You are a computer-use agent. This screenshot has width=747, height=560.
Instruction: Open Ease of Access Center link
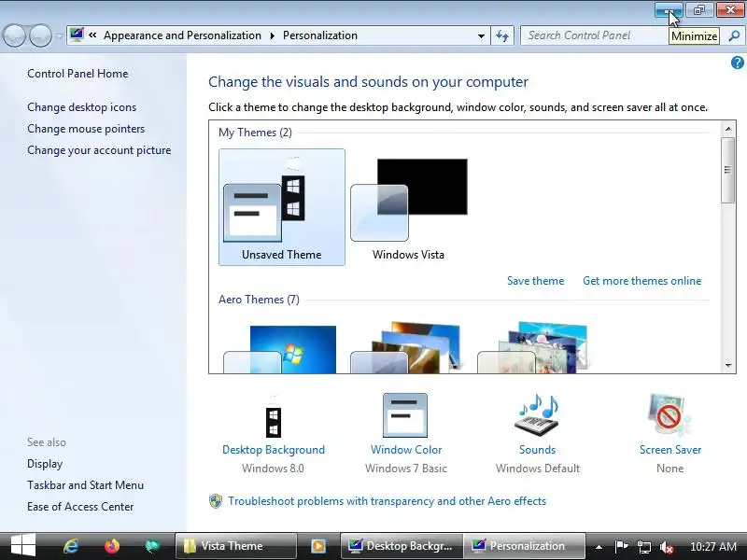(x=80, y=506)
